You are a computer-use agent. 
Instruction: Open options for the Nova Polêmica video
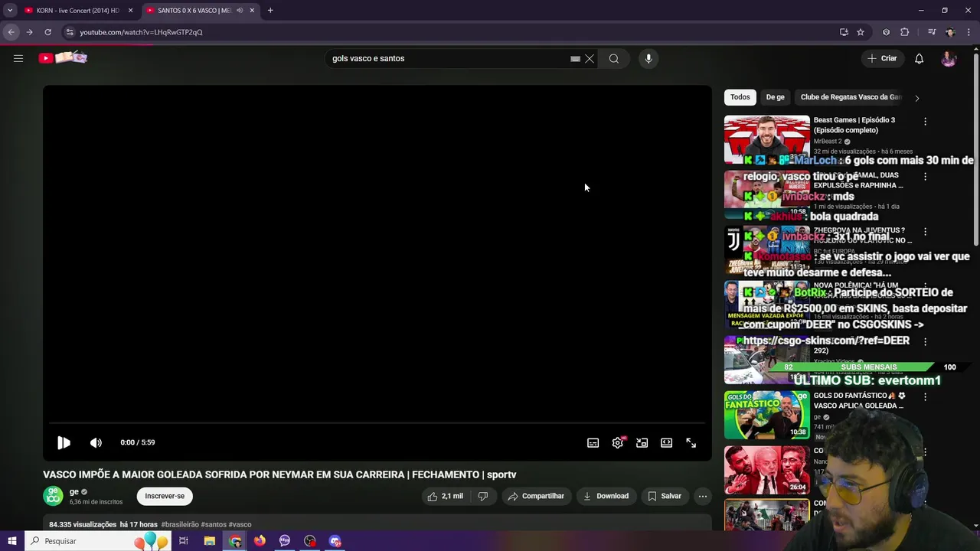point(925,287)
